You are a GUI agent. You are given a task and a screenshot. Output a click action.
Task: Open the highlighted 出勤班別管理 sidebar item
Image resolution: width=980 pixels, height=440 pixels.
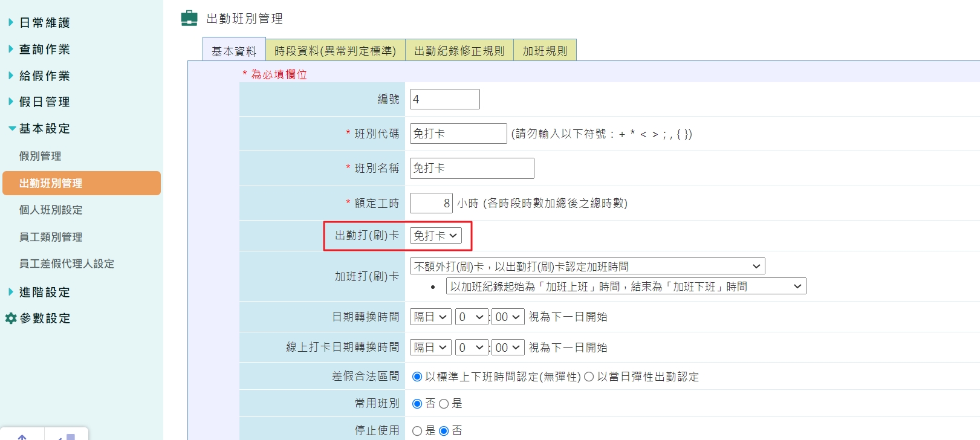(x=82, y=183)
